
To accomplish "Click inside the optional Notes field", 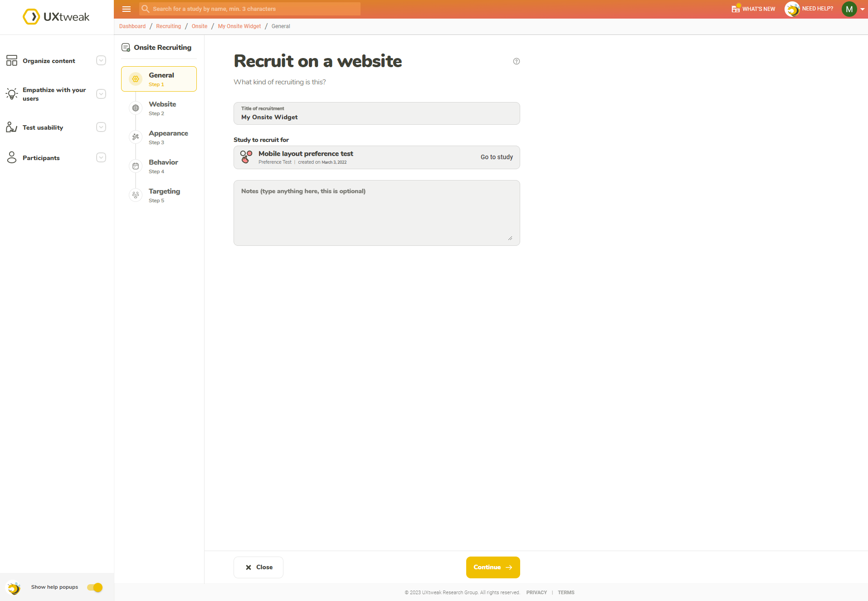I will (376, 212).
